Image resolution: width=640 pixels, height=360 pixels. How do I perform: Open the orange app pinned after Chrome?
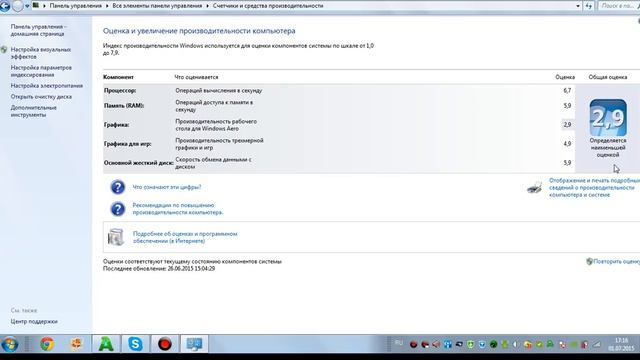[x=76, y=344]
